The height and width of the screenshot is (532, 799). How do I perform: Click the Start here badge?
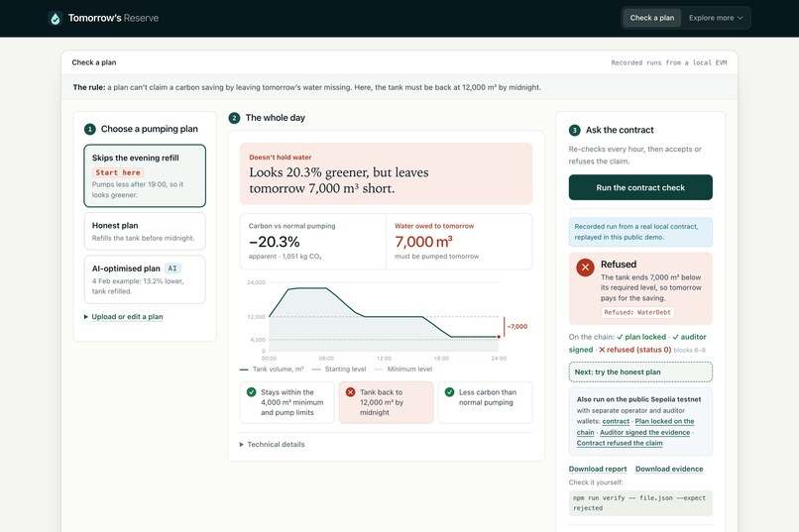pos(118,172)
